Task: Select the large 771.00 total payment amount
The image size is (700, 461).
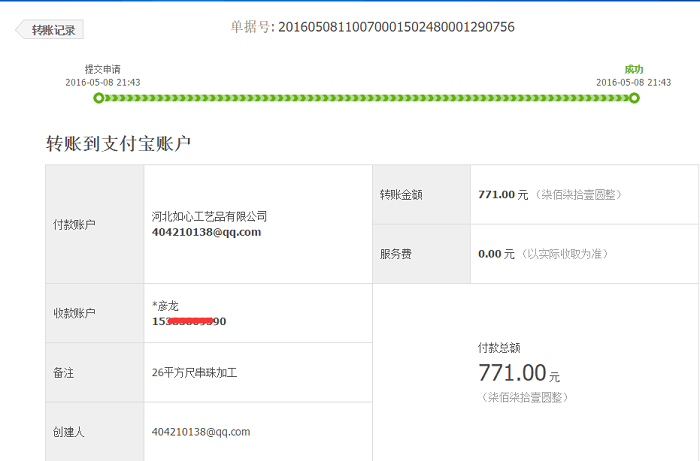Action: [x=512, y=373]
